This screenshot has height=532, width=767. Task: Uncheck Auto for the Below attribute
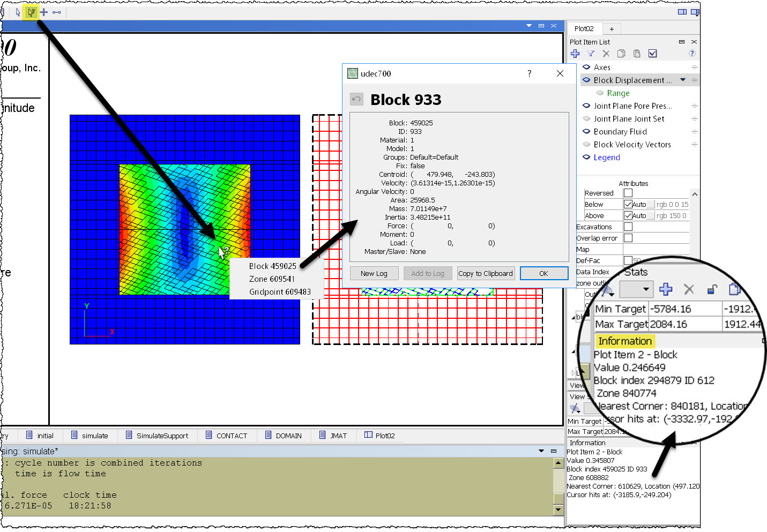628,204
